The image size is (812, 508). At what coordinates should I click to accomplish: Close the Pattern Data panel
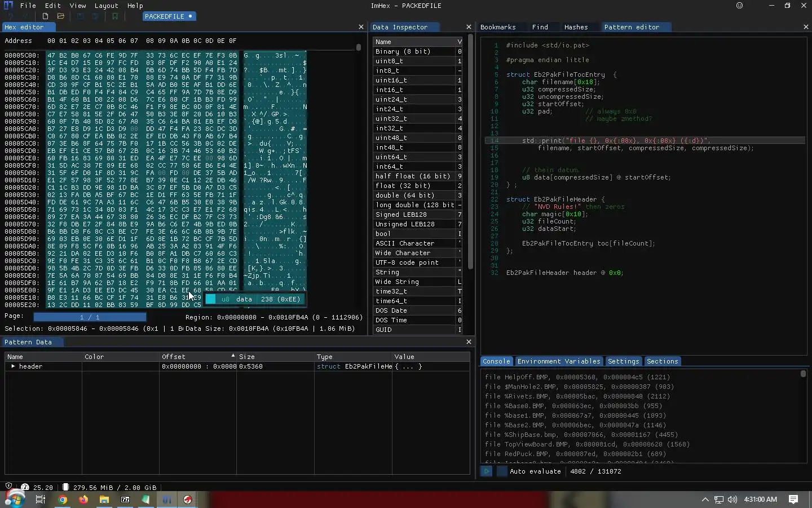tap(469, 342)
